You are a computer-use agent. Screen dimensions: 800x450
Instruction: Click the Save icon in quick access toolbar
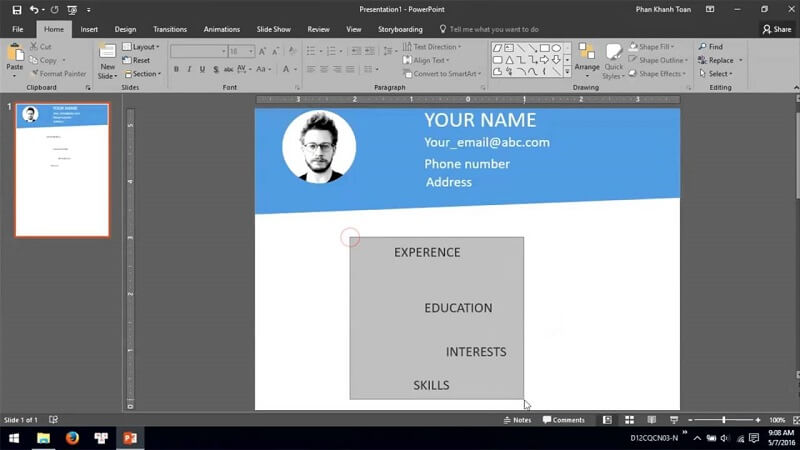[16, 9]
